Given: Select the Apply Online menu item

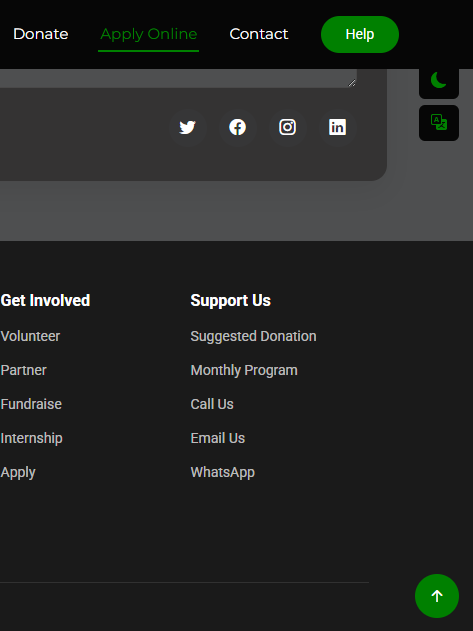Looking at the screenshot, I should 149,35.
